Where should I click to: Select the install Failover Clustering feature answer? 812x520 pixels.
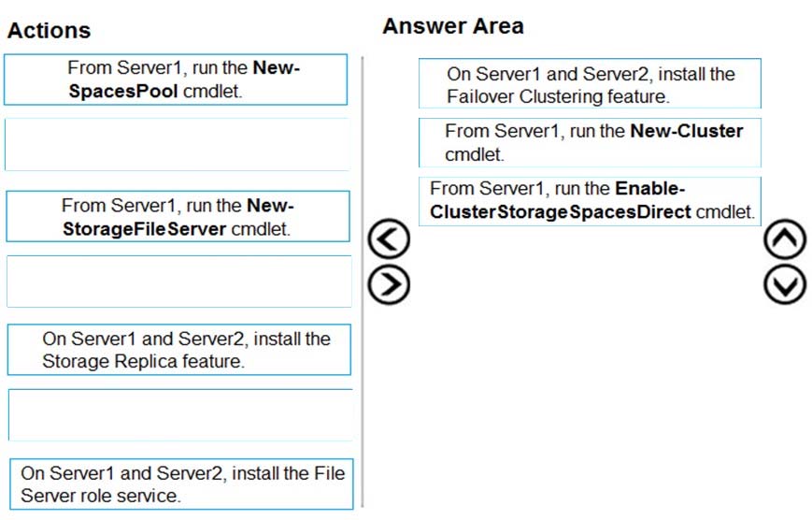pyautogui.click(x=590, y=83)
